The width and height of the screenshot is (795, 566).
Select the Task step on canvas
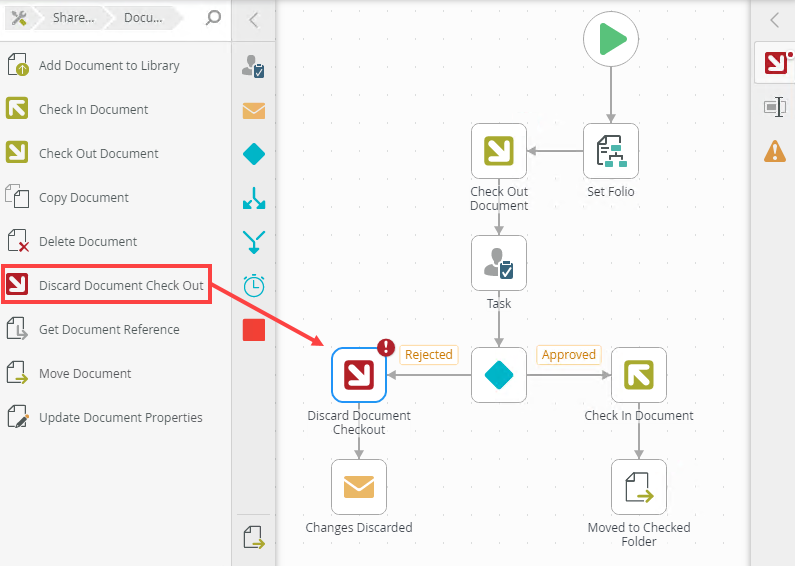coord(499,263)
